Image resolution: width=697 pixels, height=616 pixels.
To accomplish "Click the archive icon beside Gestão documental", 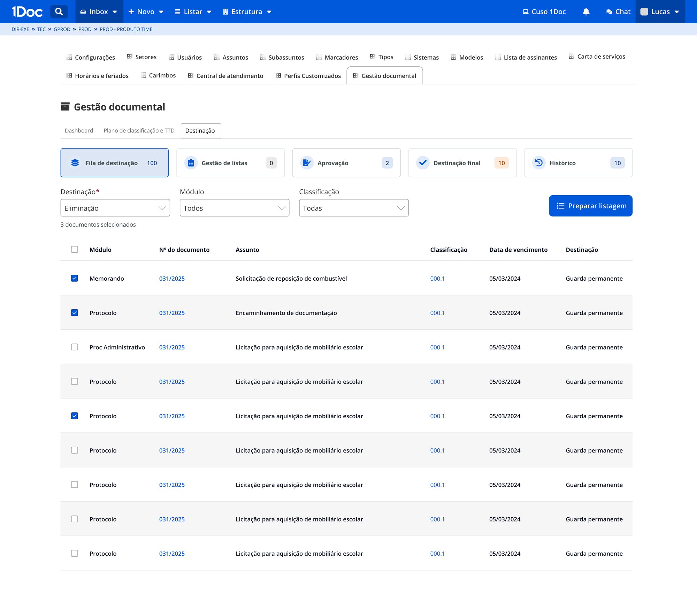I will click(x=65, y=107).
